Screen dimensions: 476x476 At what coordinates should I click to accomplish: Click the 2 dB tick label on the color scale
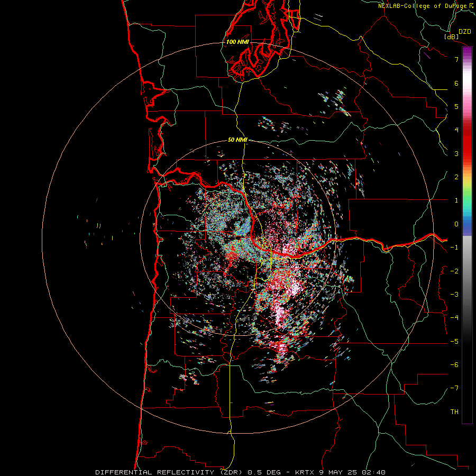[x=456, y=177]
